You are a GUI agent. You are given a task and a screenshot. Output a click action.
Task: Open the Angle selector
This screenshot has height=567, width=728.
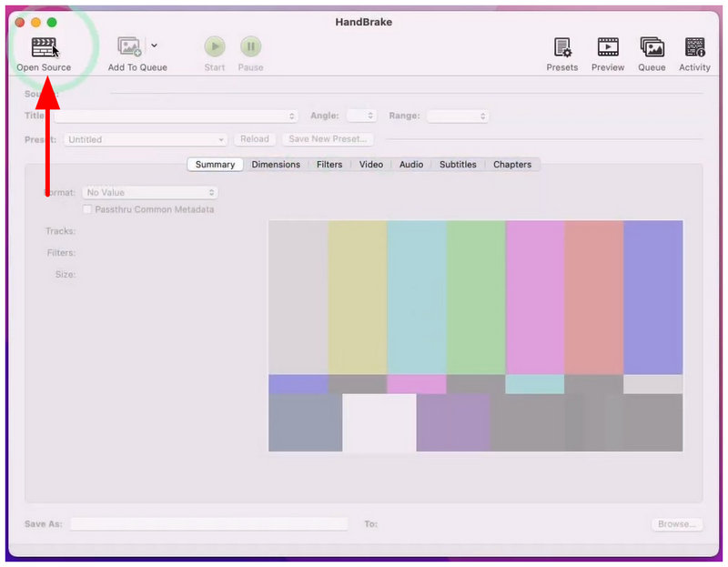[x=361, y=116]
